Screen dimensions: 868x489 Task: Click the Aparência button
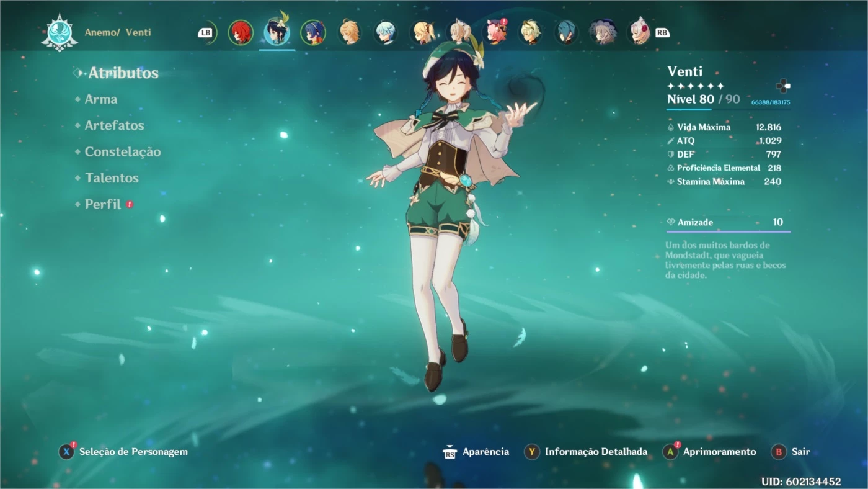(476, 452)
